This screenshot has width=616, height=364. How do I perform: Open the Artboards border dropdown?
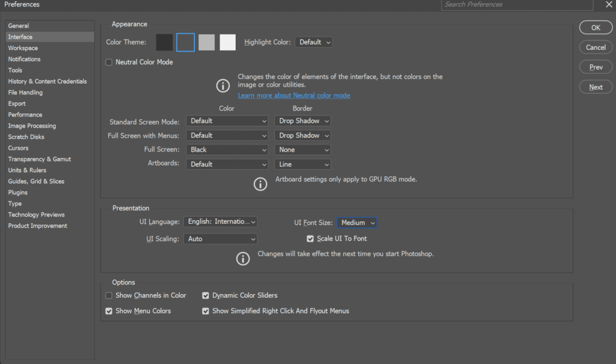(x=303, y=164)
